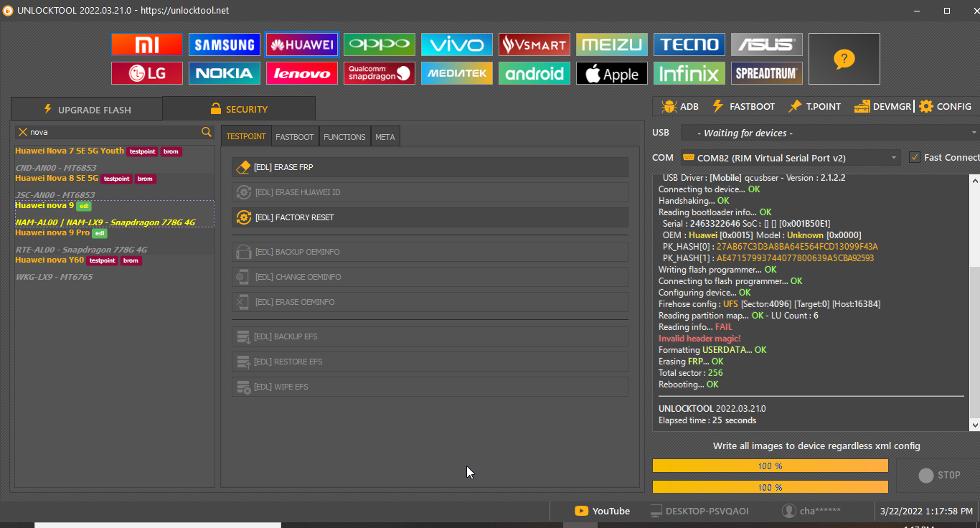Open the FASTBOOT sub-tab
This screenshot has height=528, width=980.
[295, 136]
